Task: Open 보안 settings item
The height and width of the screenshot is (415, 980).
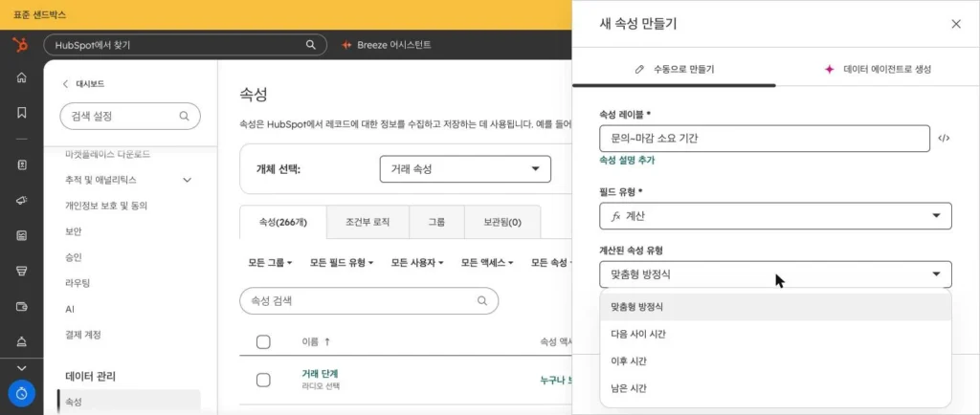Action: 74,230
